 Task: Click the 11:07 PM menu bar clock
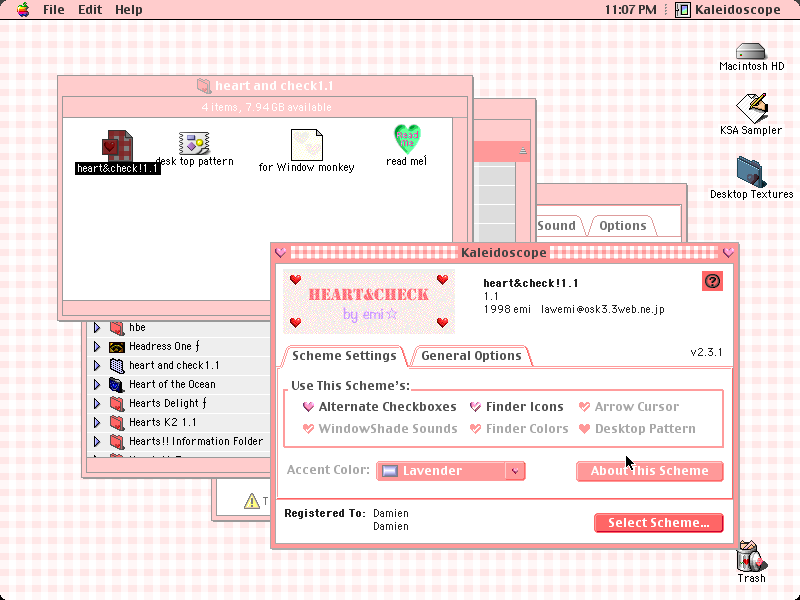coord(631,10)
